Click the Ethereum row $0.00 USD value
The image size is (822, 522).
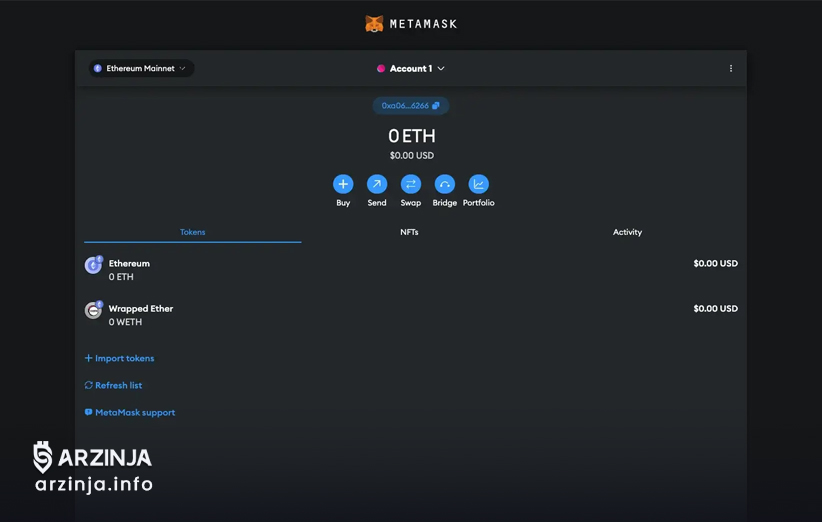[716, 263]
